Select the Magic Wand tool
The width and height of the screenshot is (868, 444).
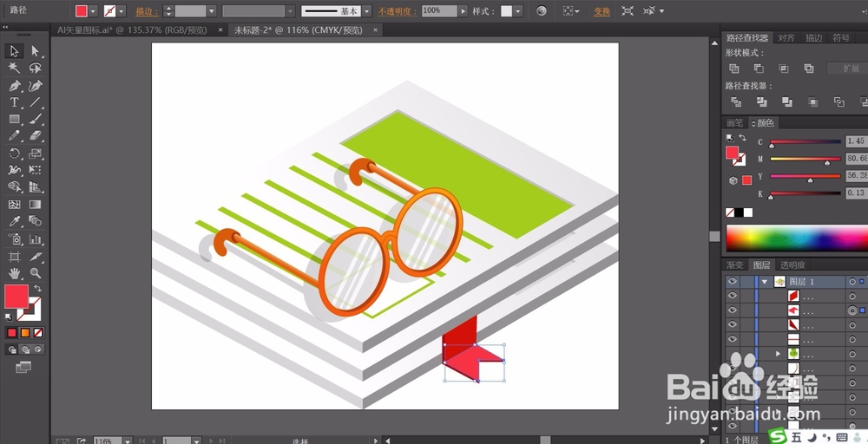[x=15, y=68]
